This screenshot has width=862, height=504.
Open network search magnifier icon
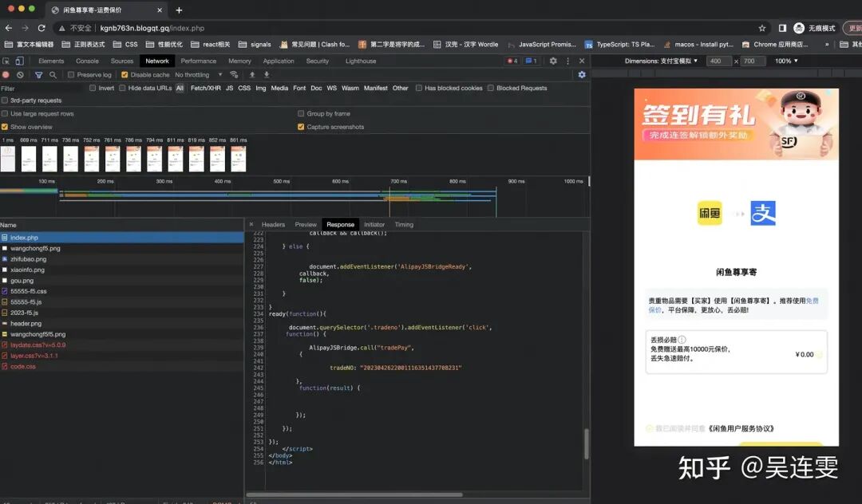(x=53, y=75)
